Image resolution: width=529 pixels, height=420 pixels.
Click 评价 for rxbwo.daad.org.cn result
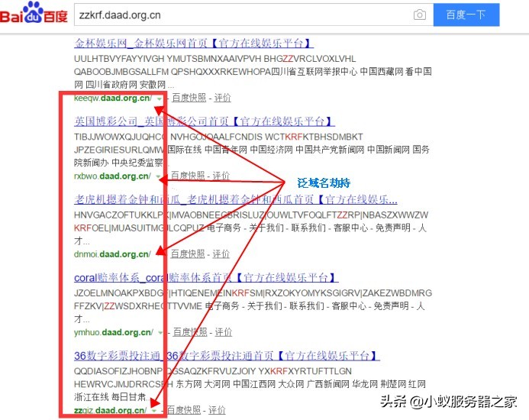pos(221,176)
